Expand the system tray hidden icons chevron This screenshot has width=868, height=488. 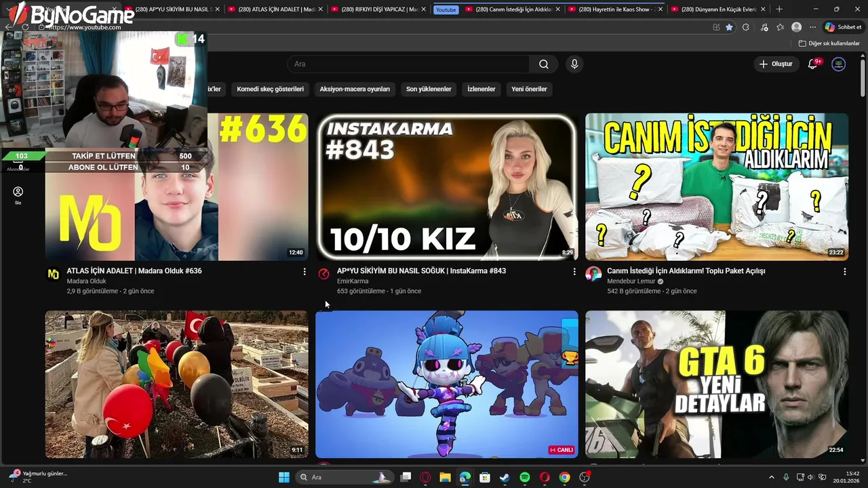point(771,477)
